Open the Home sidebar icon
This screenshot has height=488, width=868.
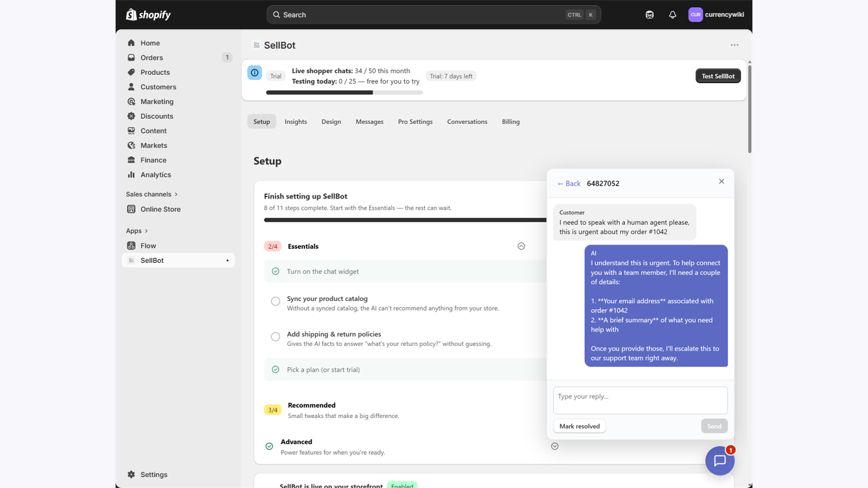tap(131, 43)
